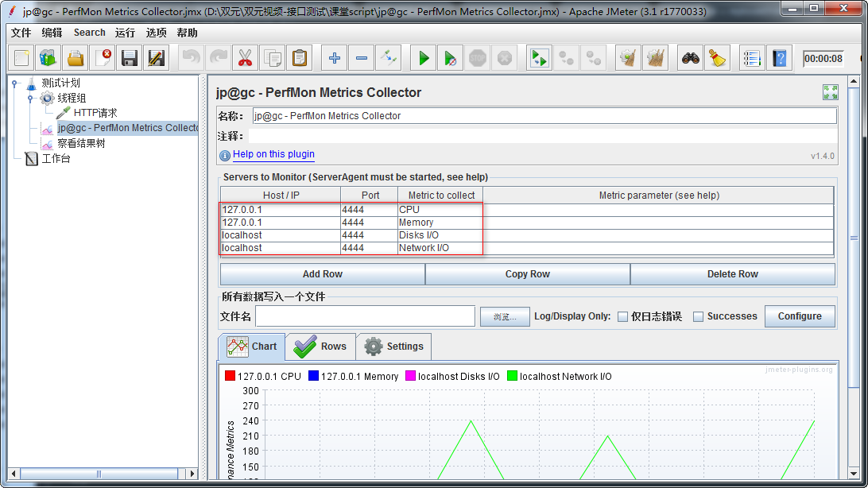Click Start no pauses icon
868x488 pixels.
click(451, 58)
